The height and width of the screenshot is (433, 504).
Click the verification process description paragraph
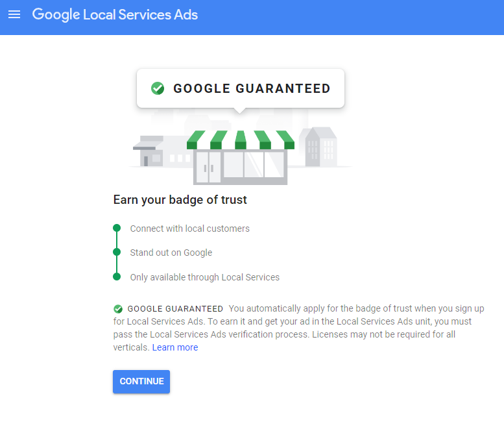299,328
